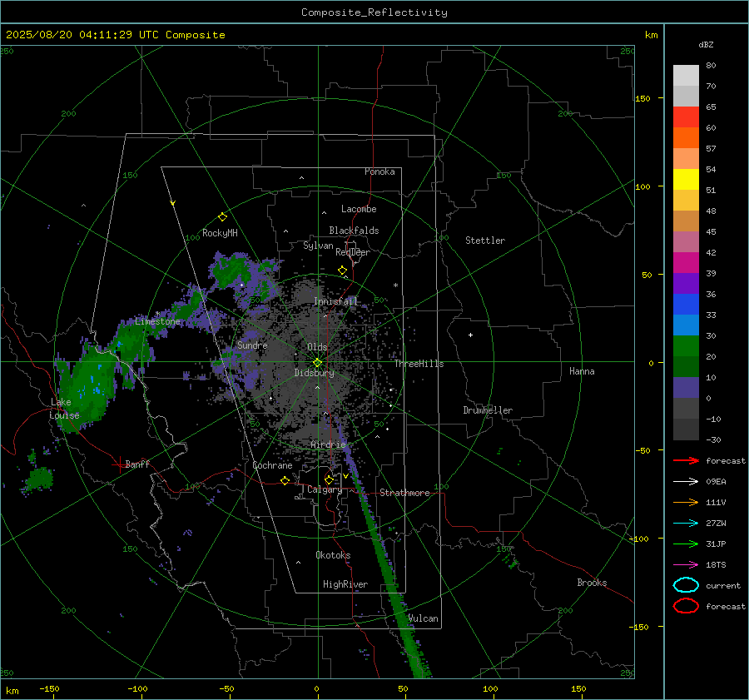Click the cyan 'current' ellipse legend icon
The width and height of the screenshot is (749, 700).
click(686, 585)
